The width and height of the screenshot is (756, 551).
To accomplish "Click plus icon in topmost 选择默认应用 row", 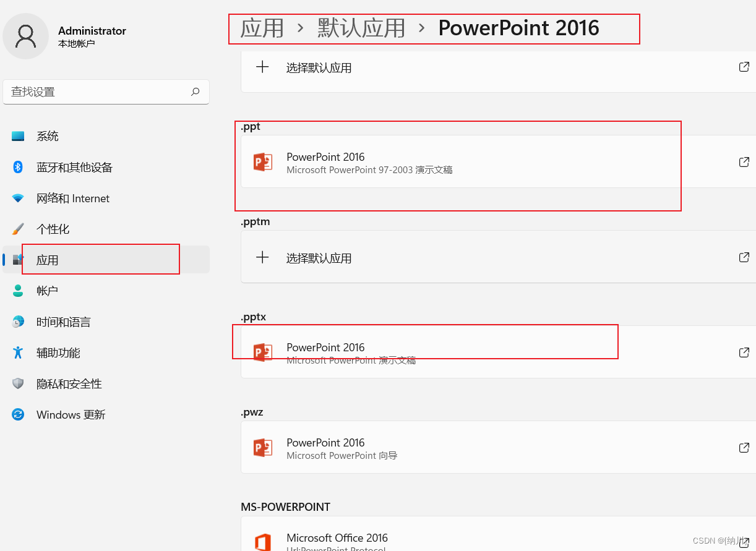I will 262,67.
